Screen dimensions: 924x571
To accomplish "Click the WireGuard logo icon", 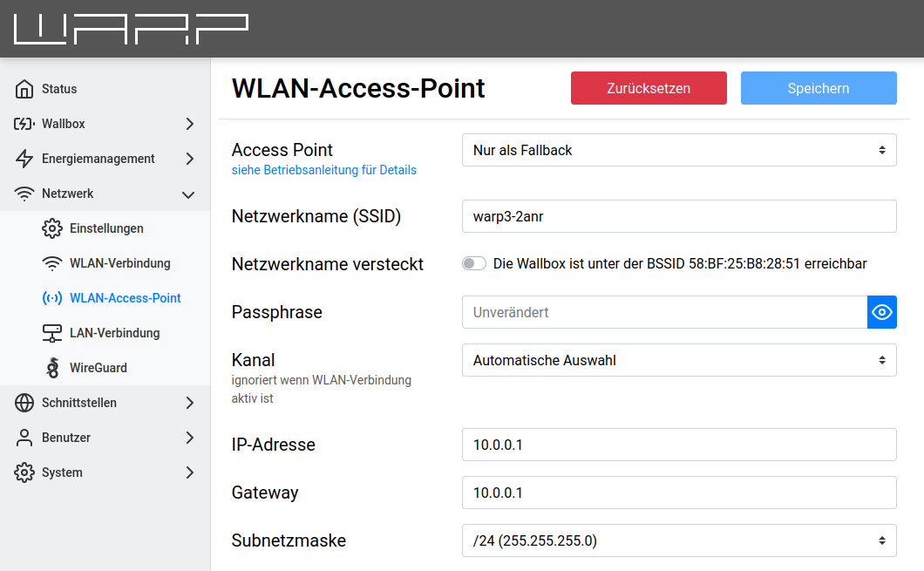I will click(x=52, y=368).
